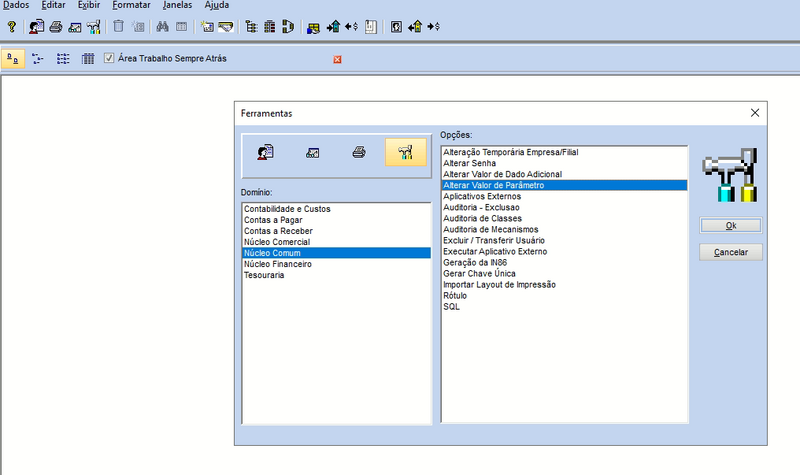
Task: Click the right arrow with dollar sign icon
Action: coord(434,27)
